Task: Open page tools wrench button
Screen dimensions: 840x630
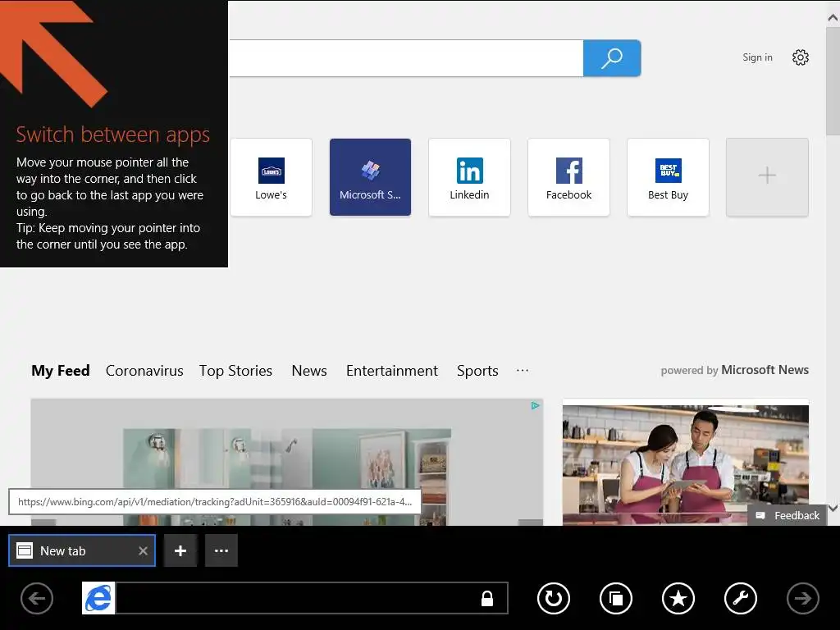Action: tap(741, 598)
